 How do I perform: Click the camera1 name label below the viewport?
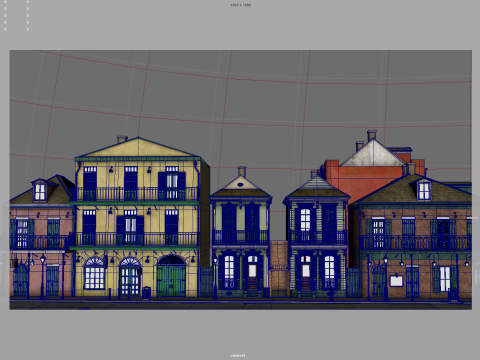(x=238, y=355)
